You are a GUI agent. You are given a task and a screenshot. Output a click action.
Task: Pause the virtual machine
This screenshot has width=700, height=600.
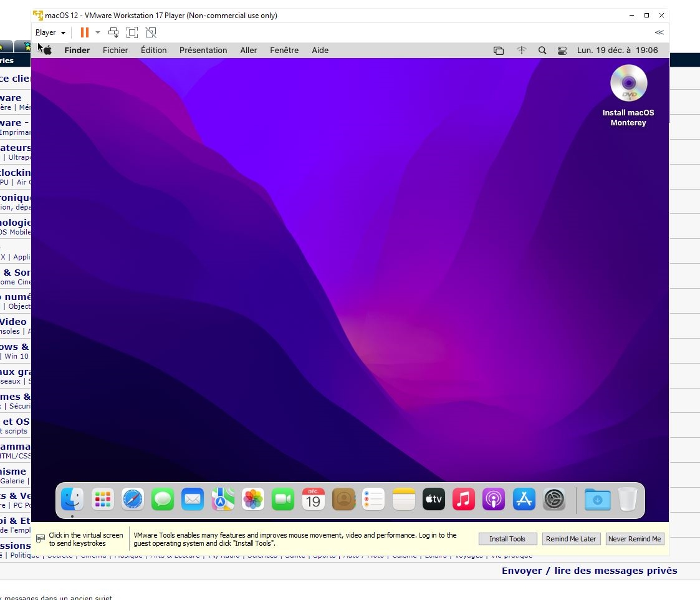[x=84, y=32]
